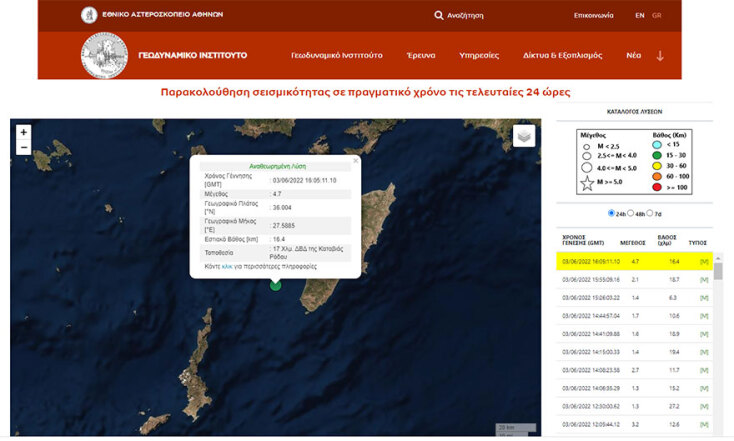Click the down arrow in navigation bar

click(660, 56)
